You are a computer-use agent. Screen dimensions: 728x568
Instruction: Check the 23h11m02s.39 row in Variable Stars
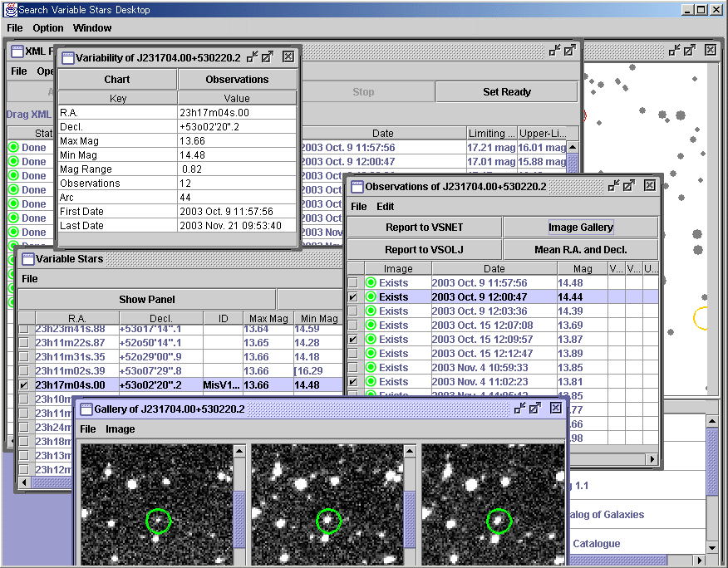pos(24,370)
